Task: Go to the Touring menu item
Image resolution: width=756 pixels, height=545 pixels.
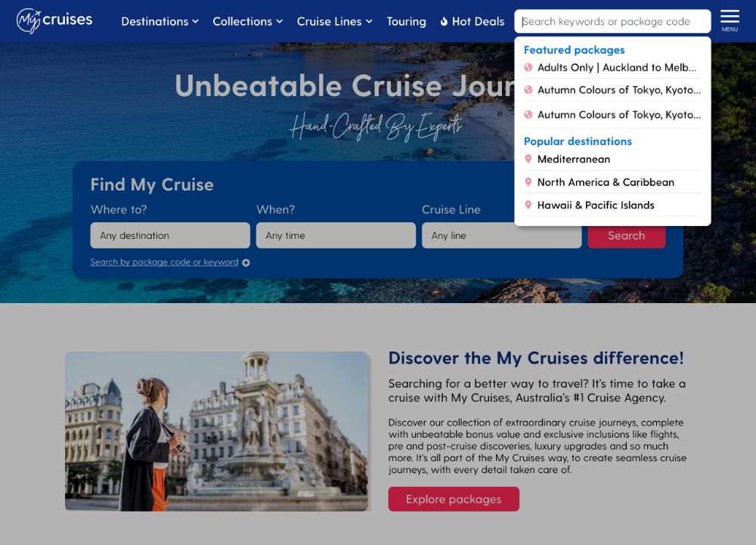Action: click(407, 22)
